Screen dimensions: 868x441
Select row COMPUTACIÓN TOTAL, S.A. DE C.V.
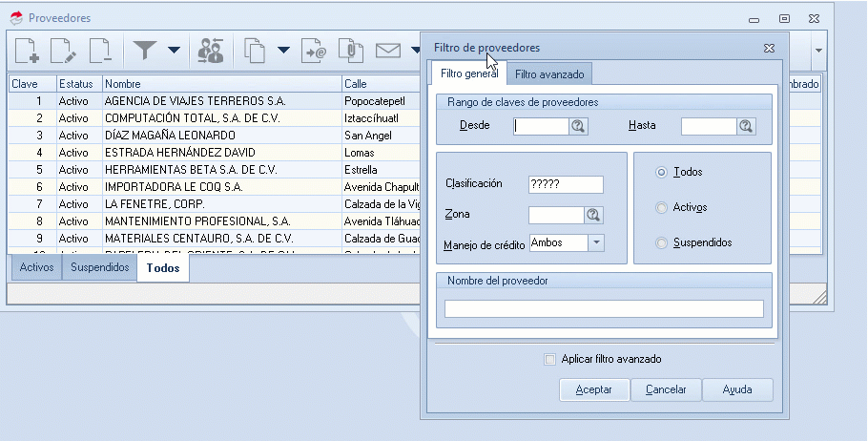coord(215,118)
